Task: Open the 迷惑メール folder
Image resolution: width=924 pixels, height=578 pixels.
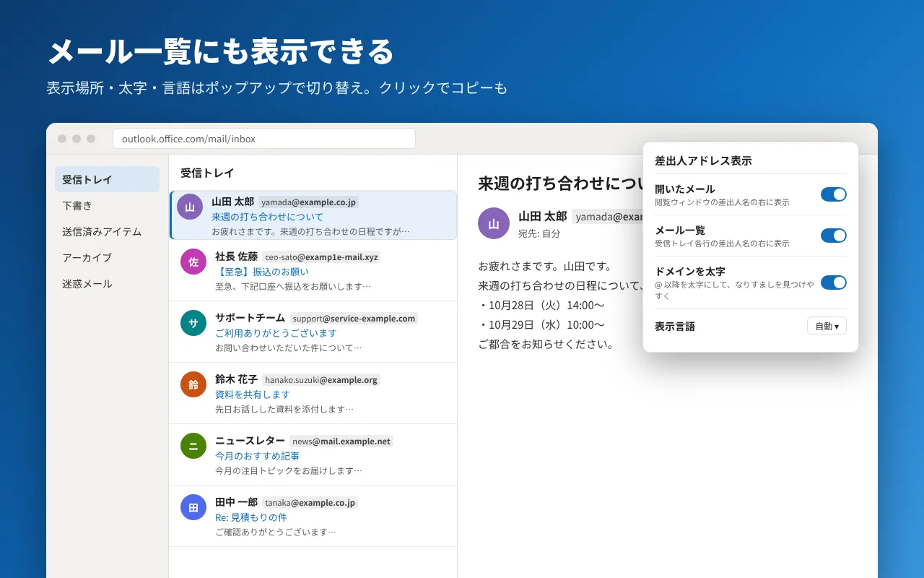Action: point(107,283)
